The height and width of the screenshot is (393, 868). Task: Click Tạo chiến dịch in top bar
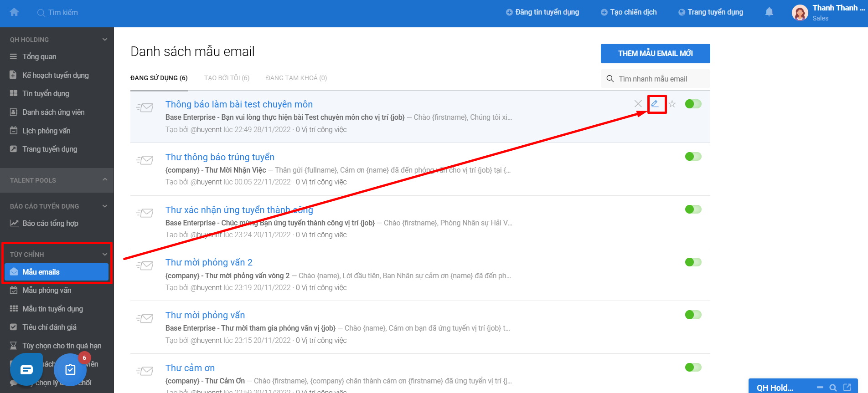(629, 12)
